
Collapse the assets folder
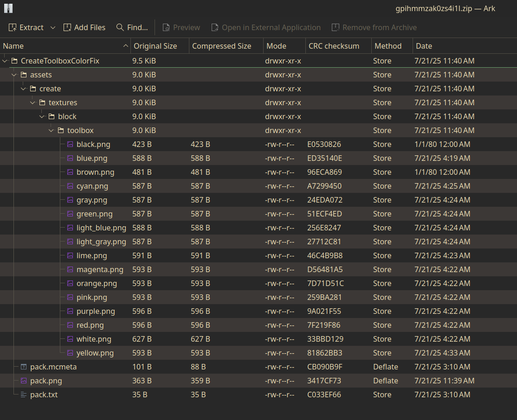[x=14, y=75]
